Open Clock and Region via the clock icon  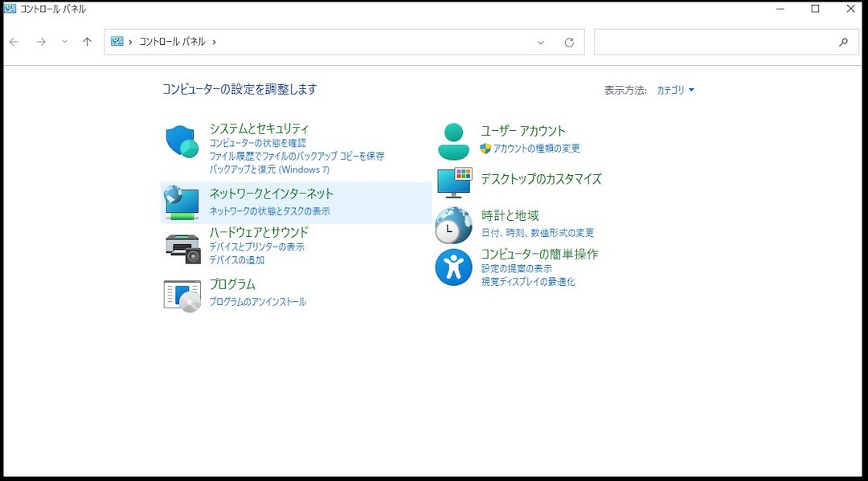(452, 226)
